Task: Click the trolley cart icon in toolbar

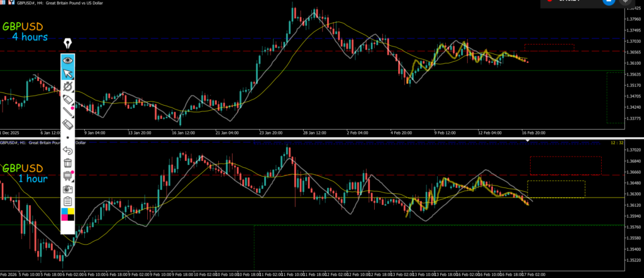Action: point(68,176)
